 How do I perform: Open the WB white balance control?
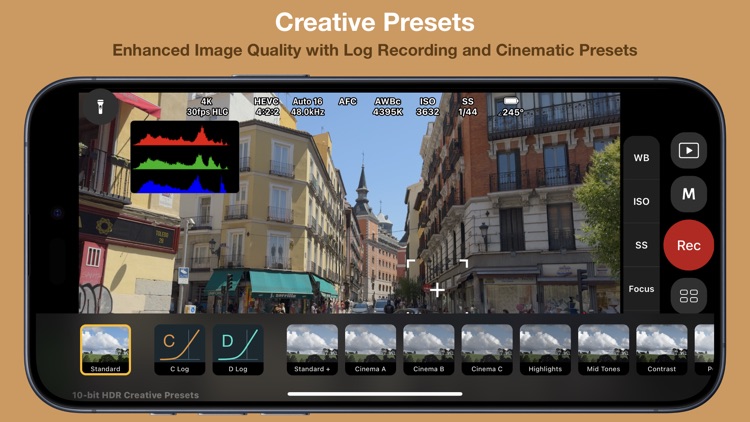[641, 158]
